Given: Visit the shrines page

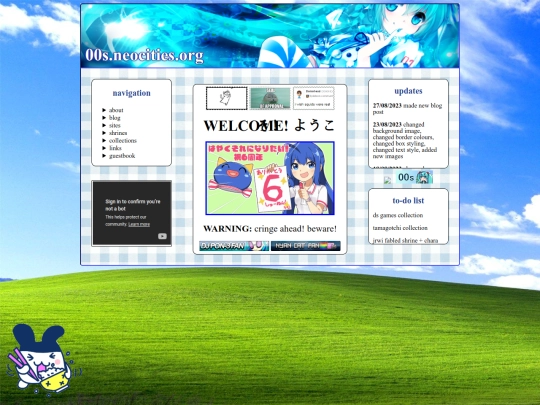Looking at the screenshot, I should tap(118, 133).
